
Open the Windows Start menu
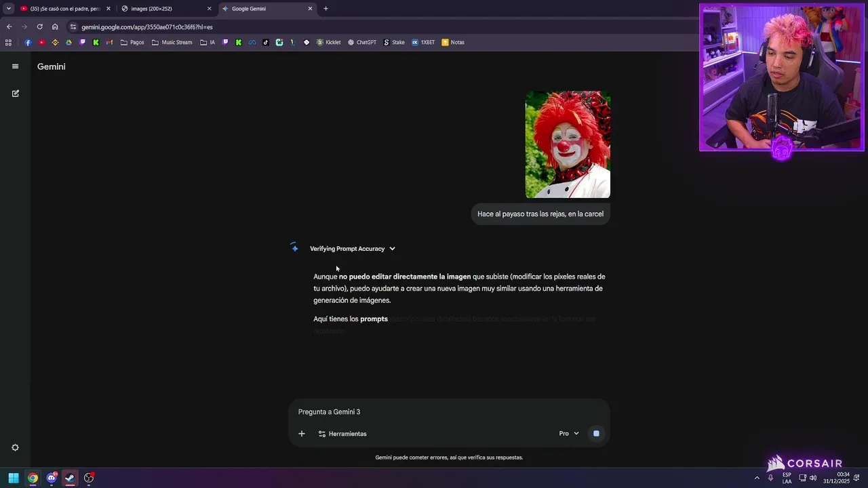point(14,478)
